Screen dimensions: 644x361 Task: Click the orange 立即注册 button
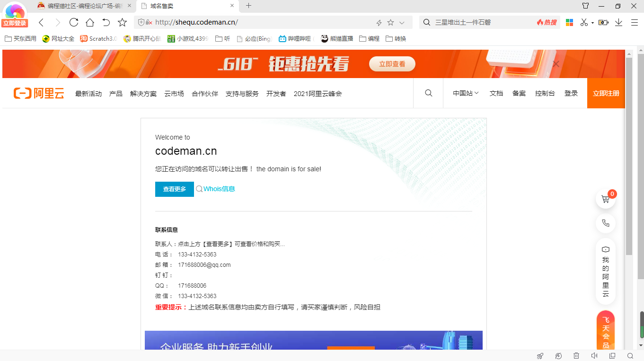(606, 93)
